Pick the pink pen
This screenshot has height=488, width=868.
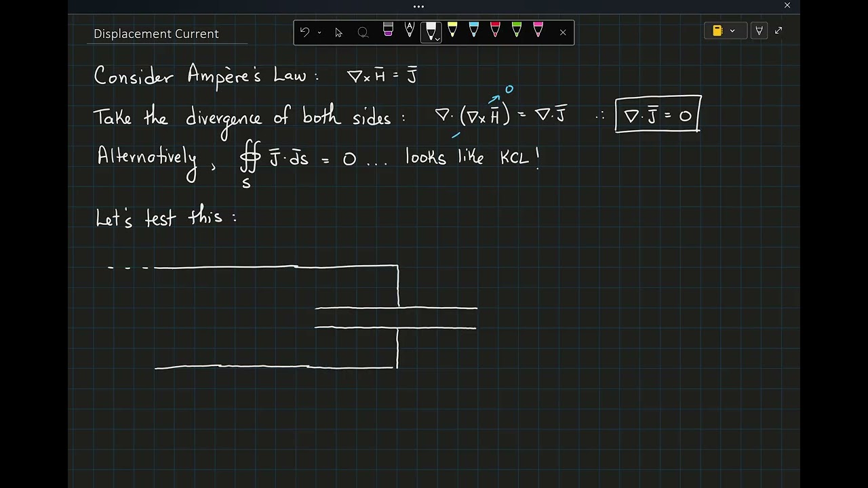538,30
